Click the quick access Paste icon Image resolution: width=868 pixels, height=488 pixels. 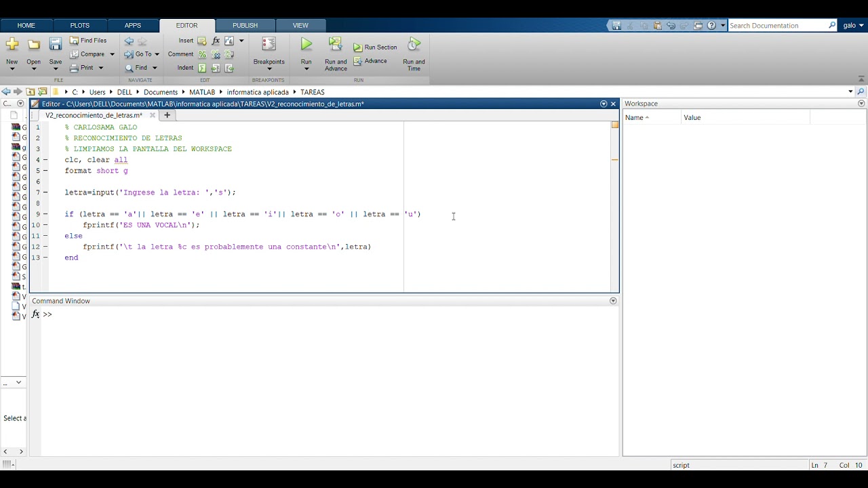click(657, 26)
